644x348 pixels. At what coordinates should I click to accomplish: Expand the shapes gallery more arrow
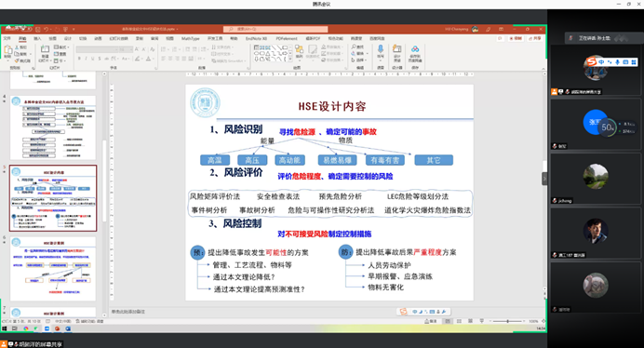(x=290, y=60)
